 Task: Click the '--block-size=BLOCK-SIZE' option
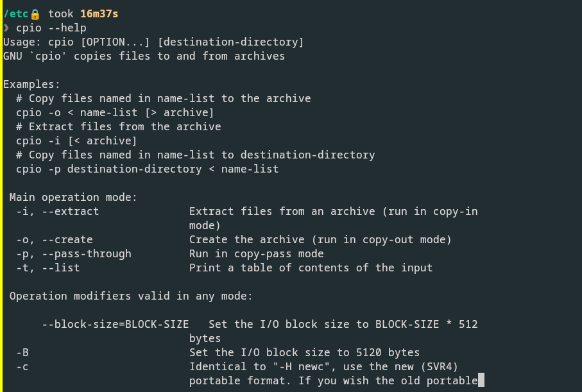pos(116,324)
